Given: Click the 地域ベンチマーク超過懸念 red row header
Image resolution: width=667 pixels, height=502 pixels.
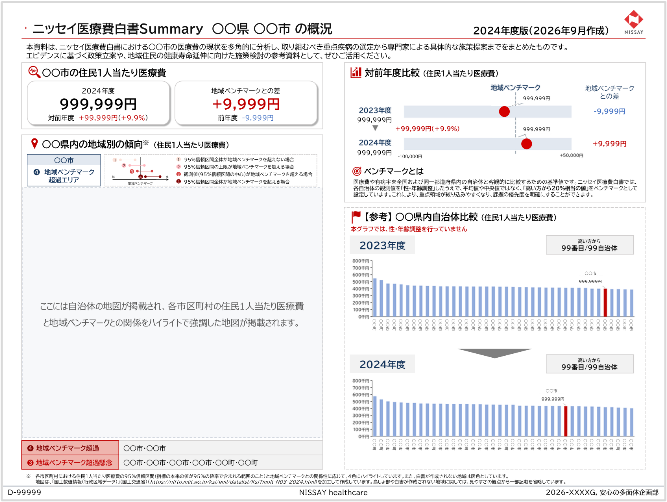Looking at the screenshot, I should (70, 462).
